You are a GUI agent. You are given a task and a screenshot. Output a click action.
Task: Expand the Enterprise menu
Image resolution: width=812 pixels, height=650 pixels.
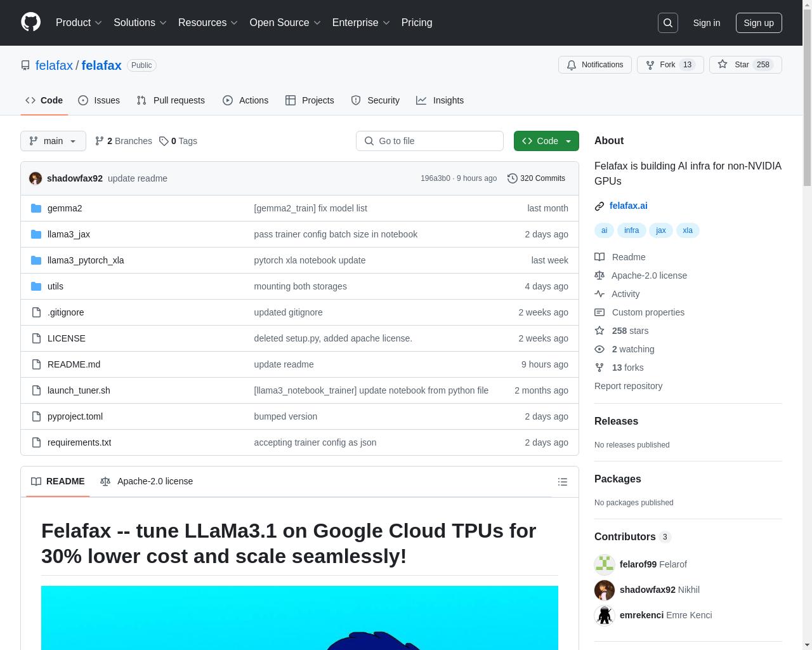[361, 23]
